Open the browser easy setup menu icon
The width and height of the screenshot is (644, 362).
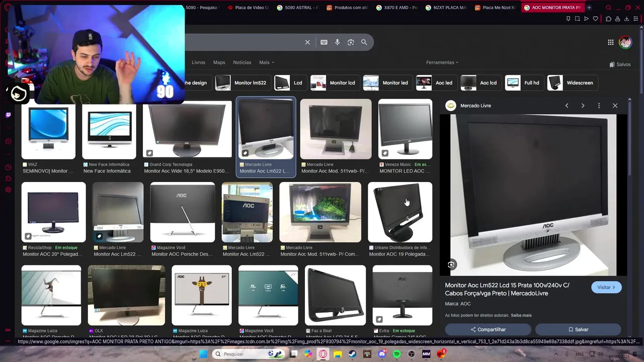[636, 19]
